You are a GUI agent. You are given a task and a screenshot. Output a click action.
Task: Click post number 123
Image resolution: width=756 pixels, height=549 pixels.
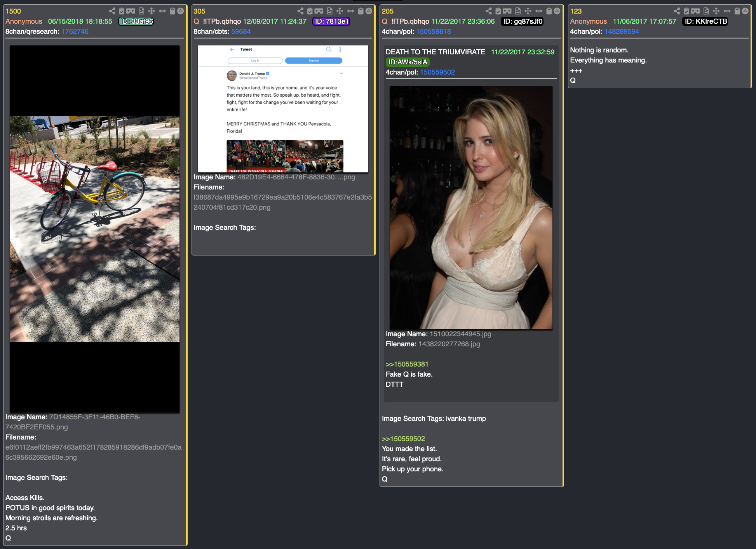point(576,11)
